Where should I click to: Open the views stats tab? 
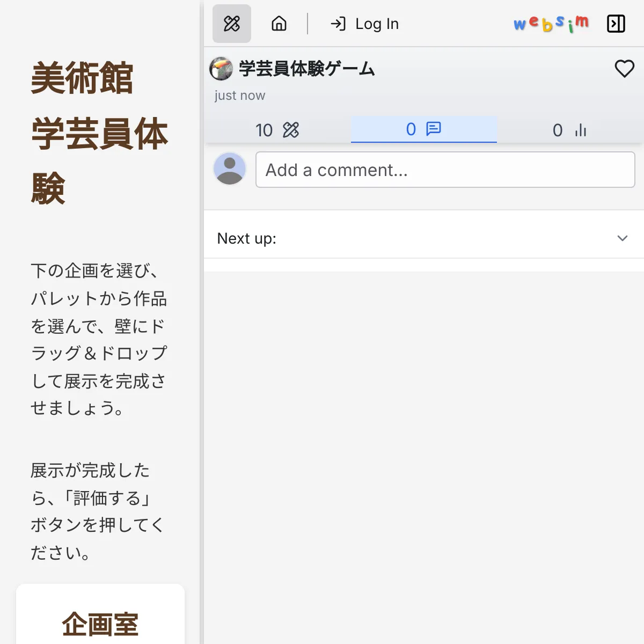point(570,130)
